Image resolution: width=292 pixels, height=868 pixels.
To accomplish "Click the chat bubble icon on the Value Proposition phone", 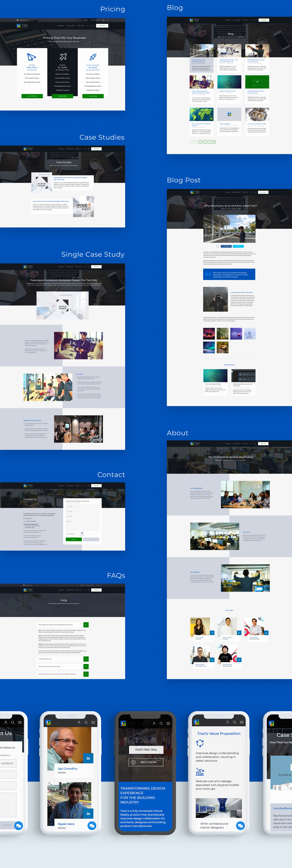I will [240, 825].
